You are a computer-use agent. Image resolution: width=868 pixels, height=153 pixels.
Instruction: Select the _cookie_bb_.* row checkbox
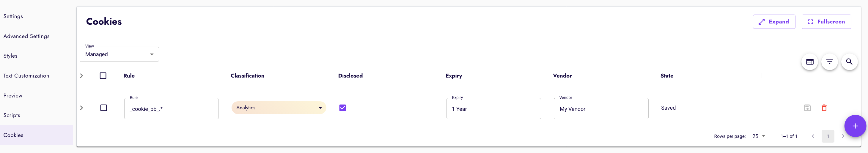point(103,108)
